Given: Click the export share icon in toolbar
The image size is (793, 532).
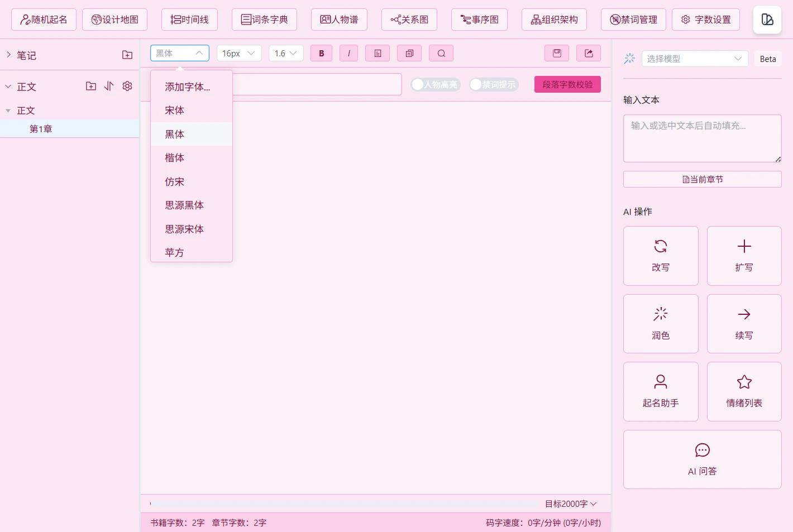Looking at the screenshot, I should (589, 53).
